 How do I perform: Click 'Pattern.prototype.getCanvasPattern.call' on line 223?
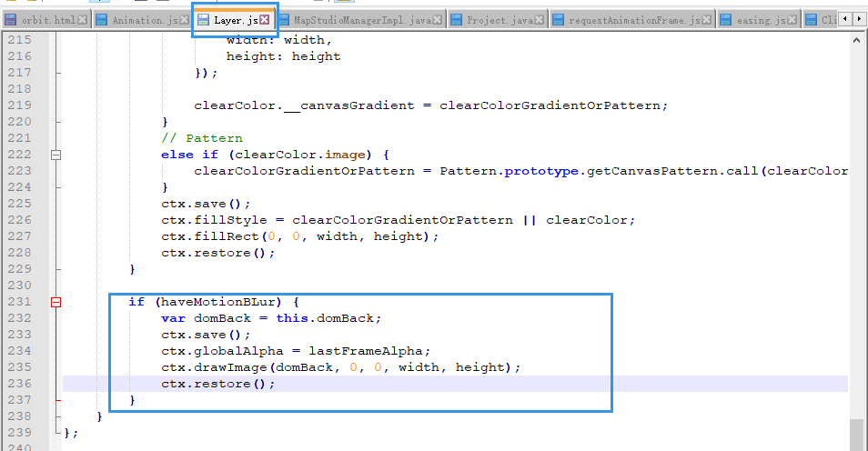click(x=599, y=171)
